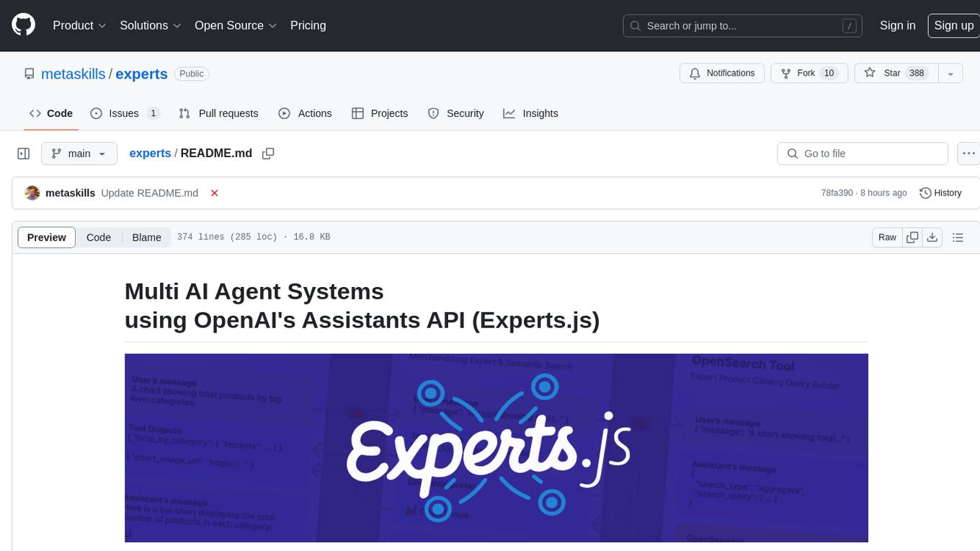The image size is (980, 551).
Task: Open the Update README.md commit message
Action: click(149, 193)
